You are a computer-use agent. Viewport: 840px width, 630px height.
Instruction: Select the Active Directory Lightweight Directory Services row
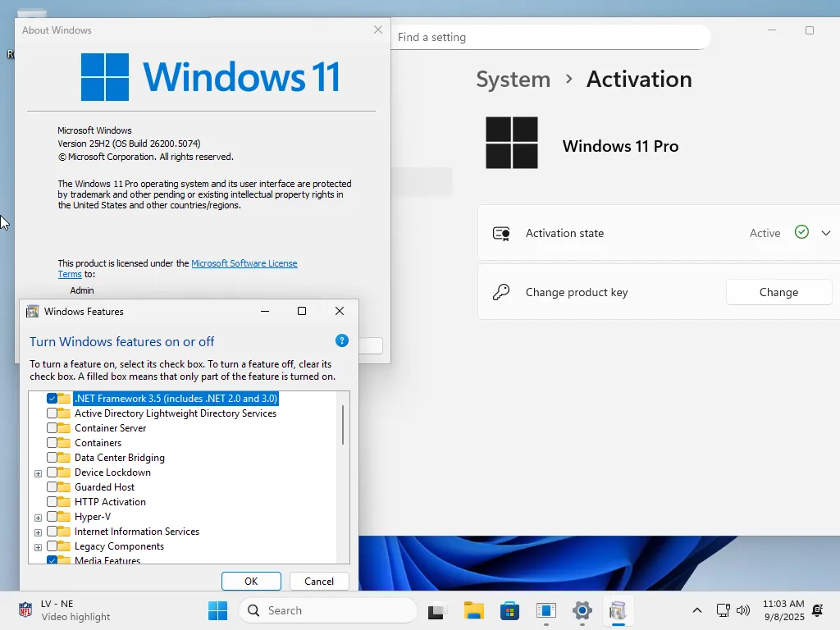coord(176,413)
